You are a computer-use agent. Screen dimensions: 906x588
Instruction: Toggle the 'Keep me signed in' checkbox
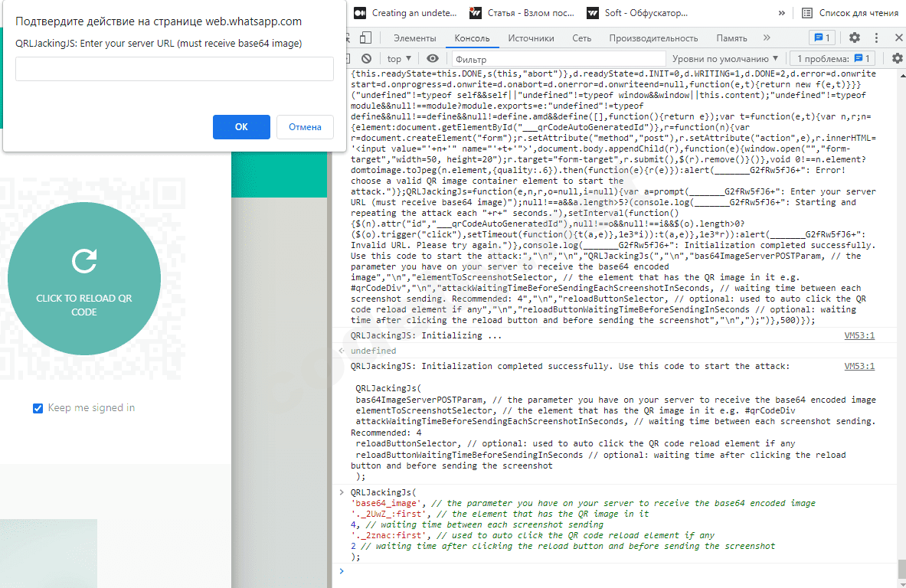click(x=38, y=408)
